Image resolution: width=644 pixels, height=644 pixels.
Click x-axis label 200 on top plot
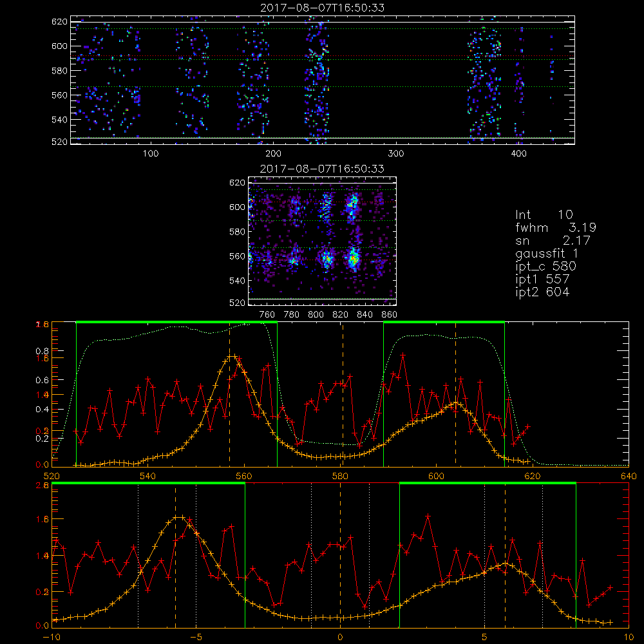tap(273, 154)
